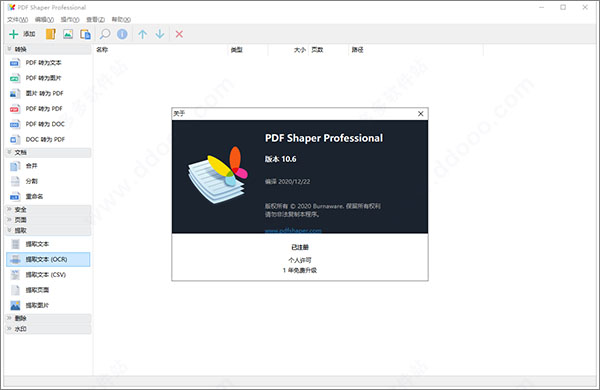Open the Action (操作) menu
The width and height of the screenshot is (600, 390).
coord(70,19)
